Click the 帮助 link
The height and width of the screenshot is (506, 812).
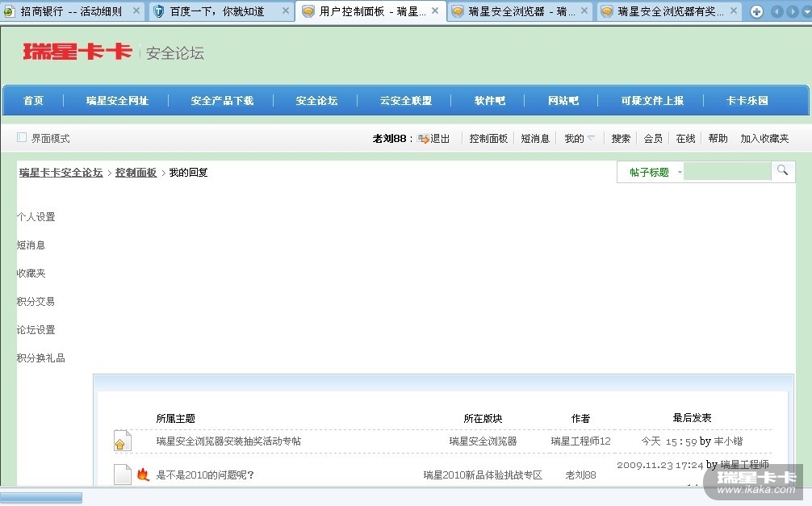pos(718,138)
